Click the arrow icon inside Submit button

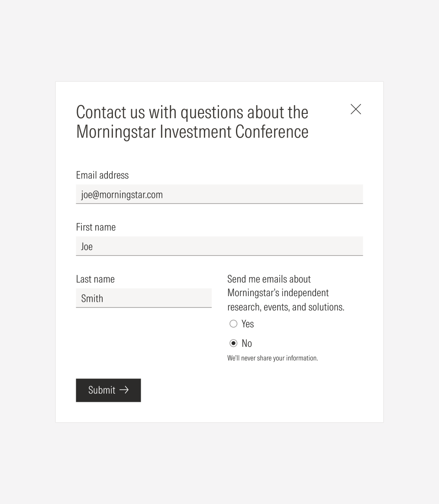[x=124, y=390]
